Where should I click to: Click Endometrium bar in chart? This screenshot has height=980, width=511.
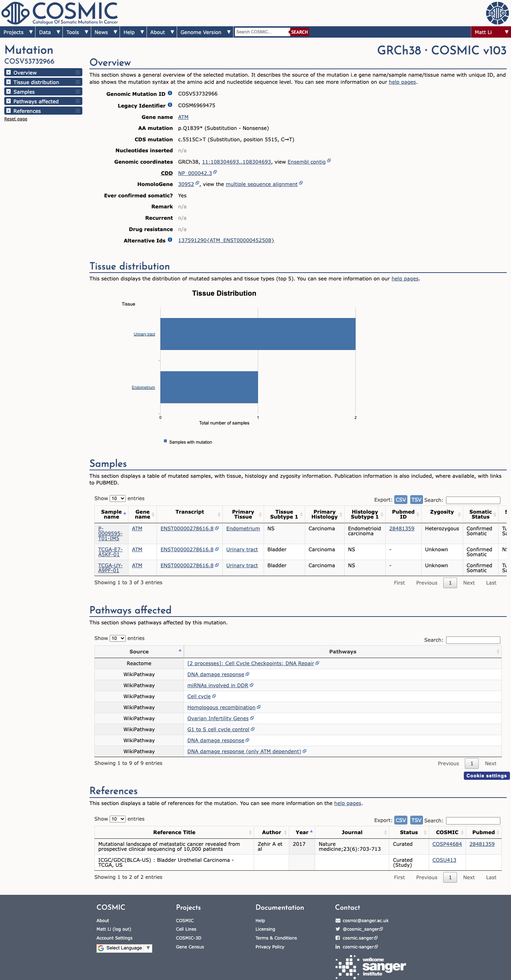point(209,387)
